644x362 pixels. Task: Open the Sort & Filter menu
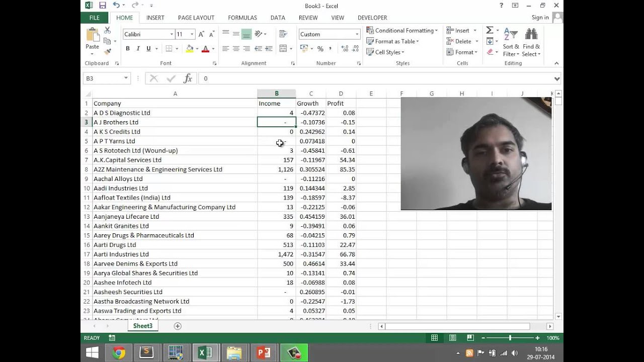click(511, 43)
